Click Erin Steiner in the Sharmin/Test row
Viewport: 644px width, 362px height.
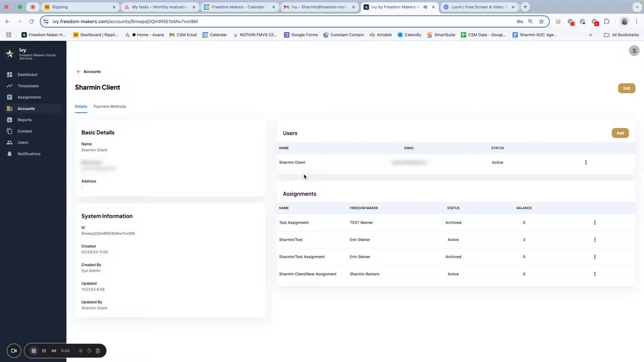point(360,240)
